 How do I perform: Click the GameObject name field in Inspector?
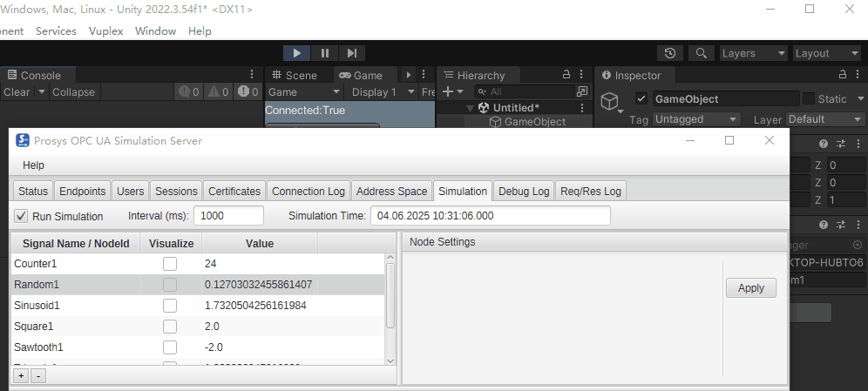pos(726,99)
